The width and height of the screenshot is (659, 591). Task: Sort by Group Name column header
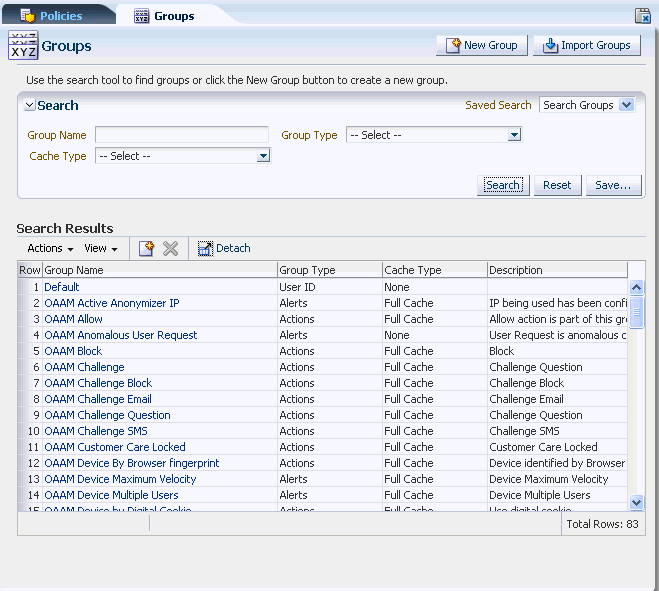point(160,270)
